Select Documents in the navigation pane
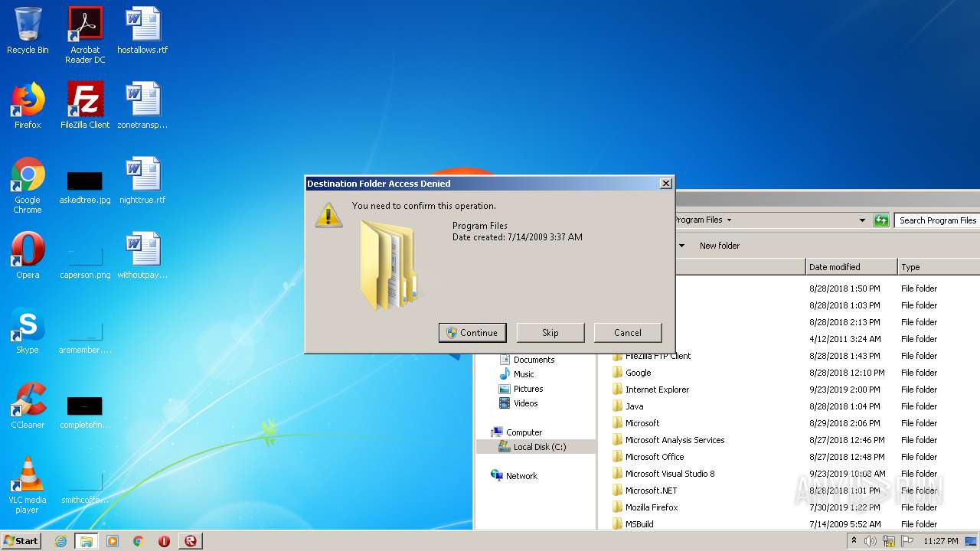 point(534,360)
